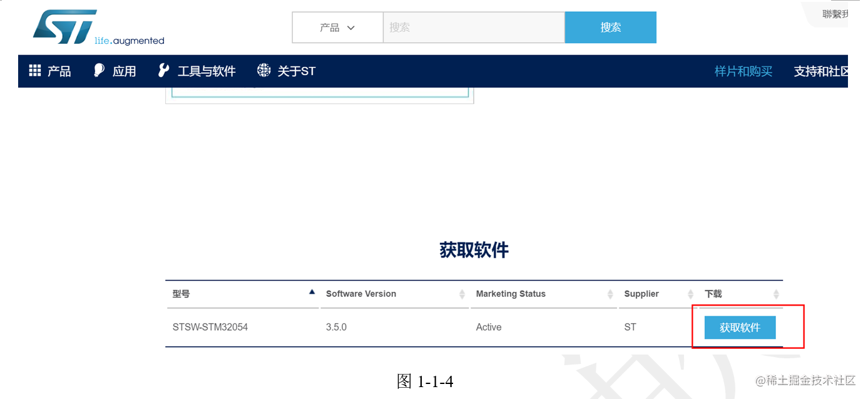Image resolution: width=868 pixels, height=399 pixels.
Task: Click the 获取软件 section heading
Action: click(x=474, y=251)
